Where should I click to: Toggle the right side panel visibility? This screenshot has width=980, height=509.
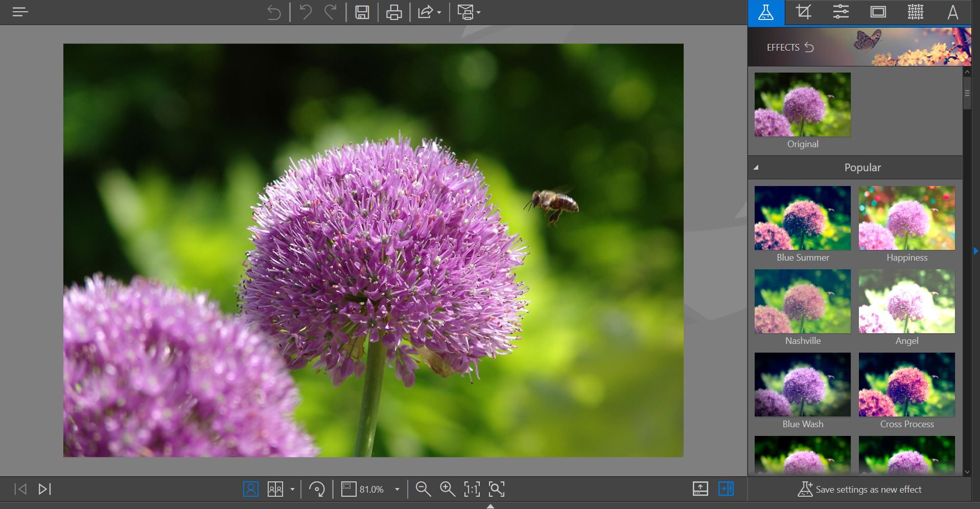click(x=726, y=489)
